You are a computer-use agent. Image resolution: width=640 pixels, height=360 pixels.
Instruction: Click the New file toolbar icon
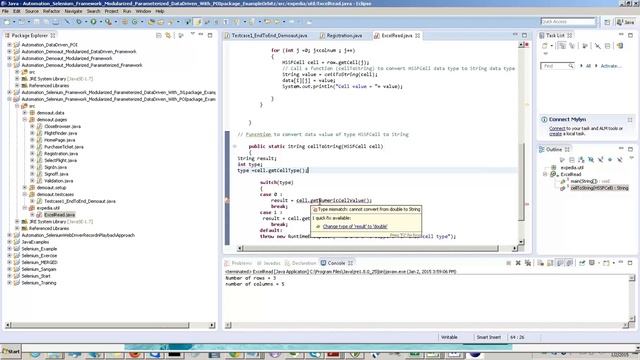tap(8, 22)
